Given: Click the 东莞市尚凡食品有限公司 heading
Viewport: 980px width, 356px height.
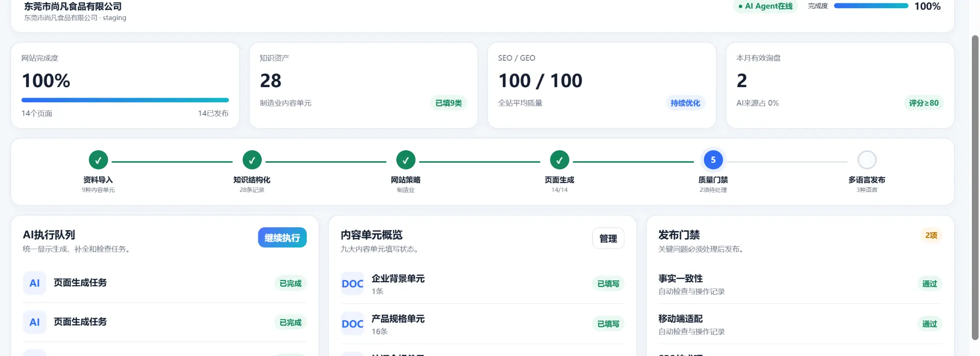Looking at the screenshot, I should coord(73,6).
